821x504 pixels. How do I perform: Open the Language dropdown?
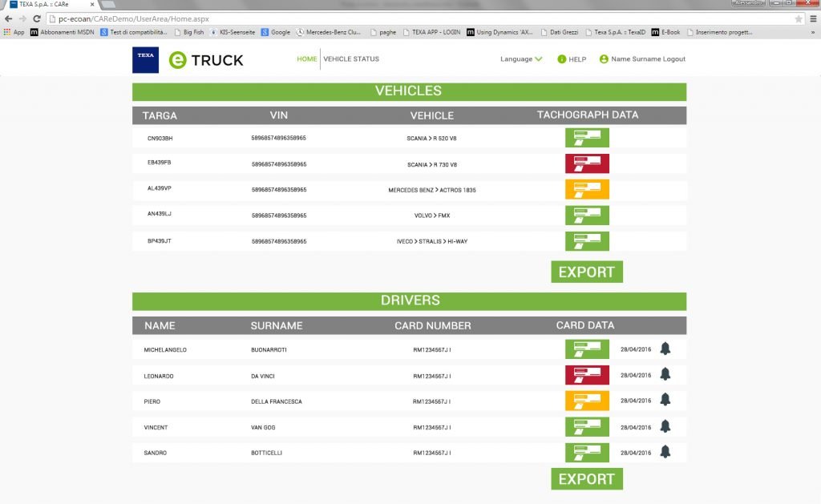click(x=521, y=59)
